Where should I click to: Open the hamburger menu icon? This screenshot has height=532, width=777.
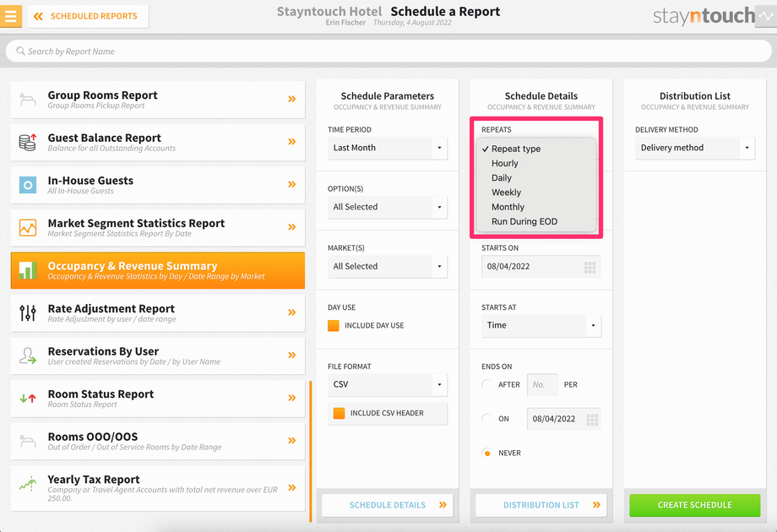pyautogui.click(x=10, y=16)
